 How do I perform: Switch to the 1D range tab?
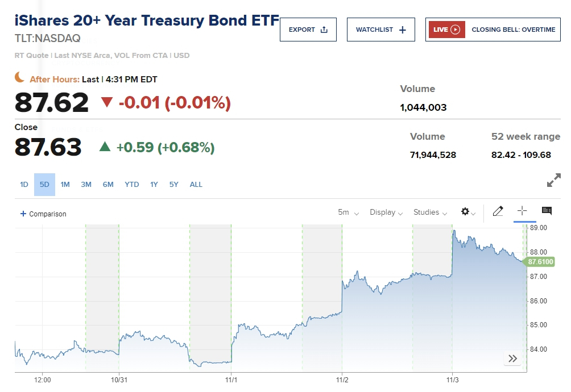pos(24,185)
